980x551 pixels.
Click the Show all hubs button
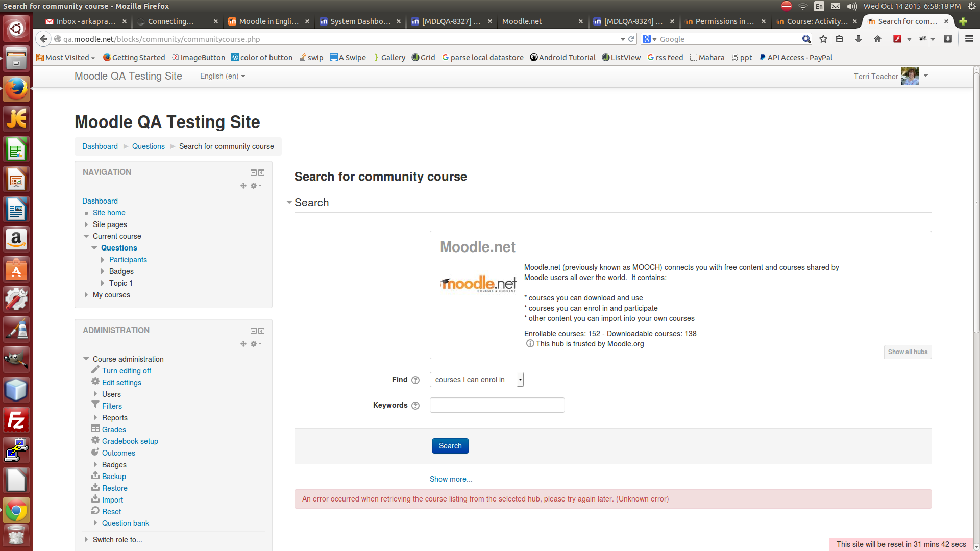pos(908,352)
